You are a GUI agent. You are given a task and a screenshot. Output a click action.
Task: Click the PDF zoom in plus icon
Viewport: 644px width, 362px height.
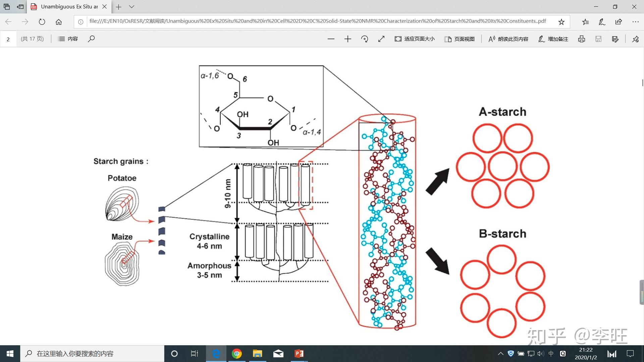point(347,39)
